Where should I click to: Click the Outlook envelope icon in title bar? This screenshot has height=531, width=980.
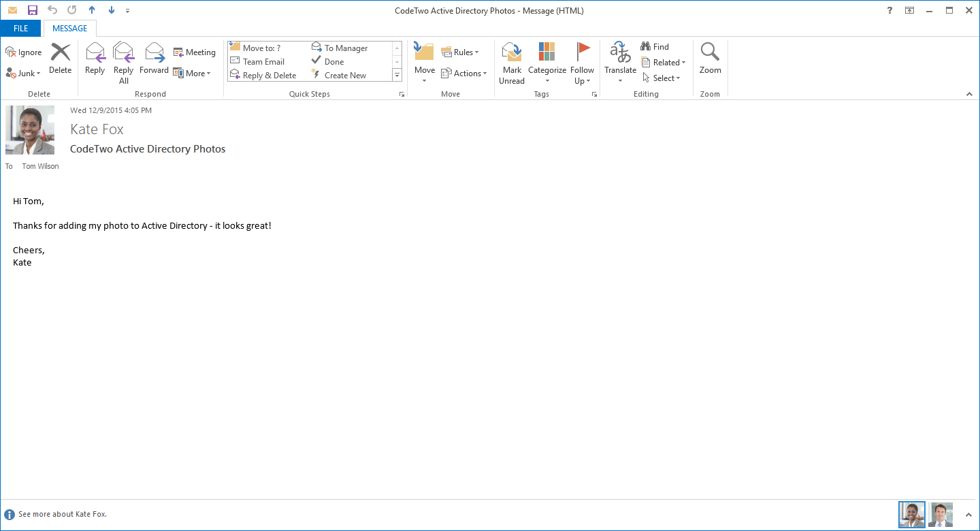[x=12, y=10]
